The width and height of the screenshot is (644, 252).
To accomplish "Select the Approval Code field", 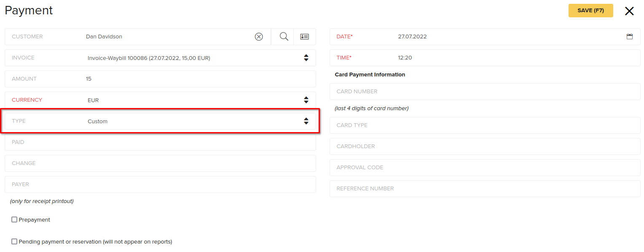I will 485,168.
